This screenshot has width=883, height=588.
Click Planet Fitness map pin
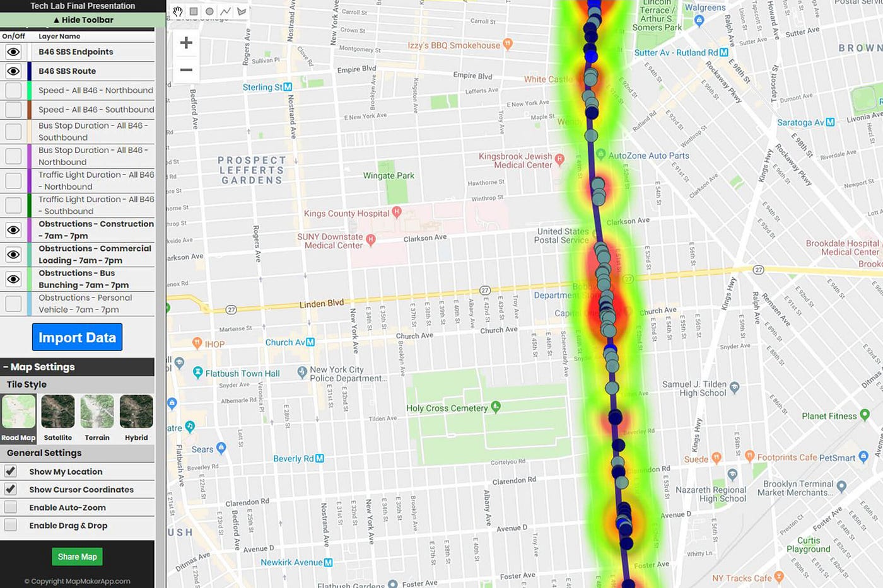[x=865, y=415]
